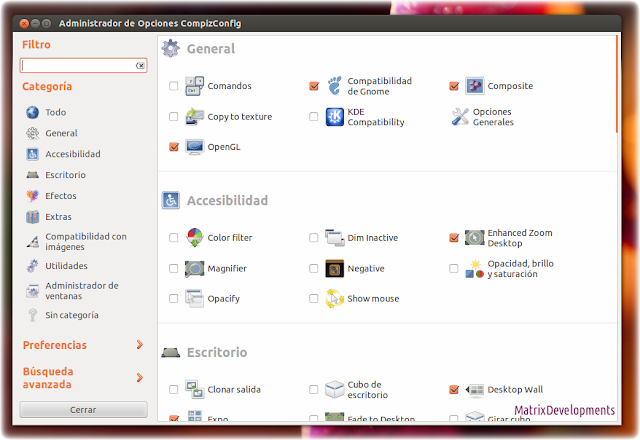Click the KDE Compatibility icon
The height and width of the screenshot is (440, 640).
[335, 117]
